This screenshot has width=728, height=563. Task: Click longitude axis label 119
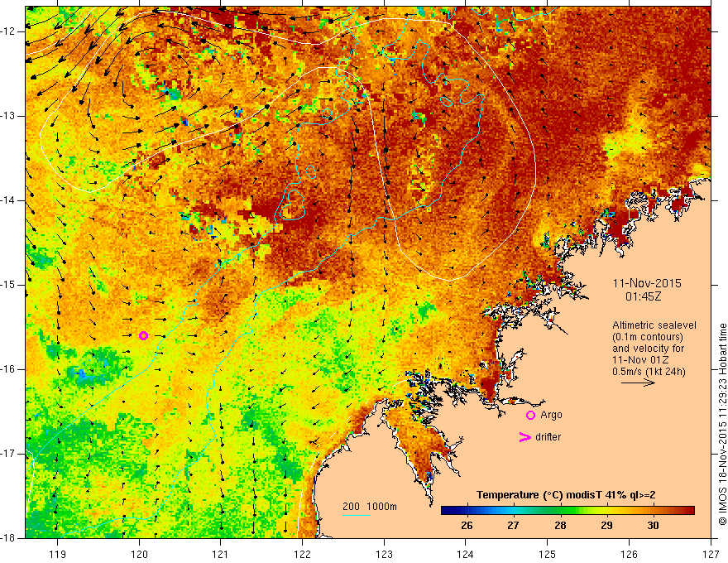58,554
